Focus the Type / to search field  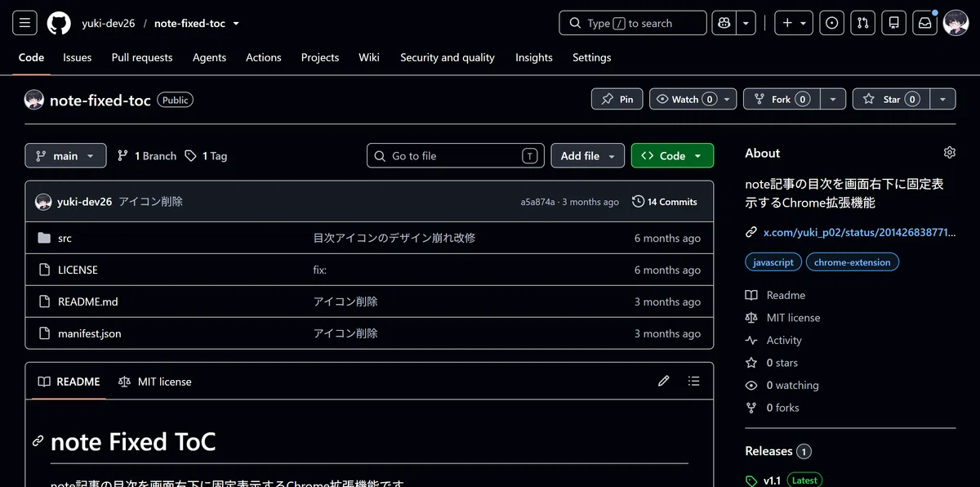(633, 23)
